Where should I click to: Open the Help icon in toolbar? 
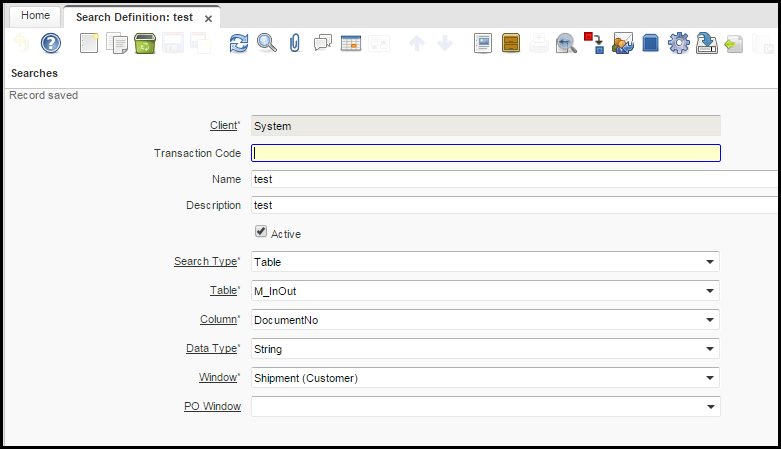51,43
